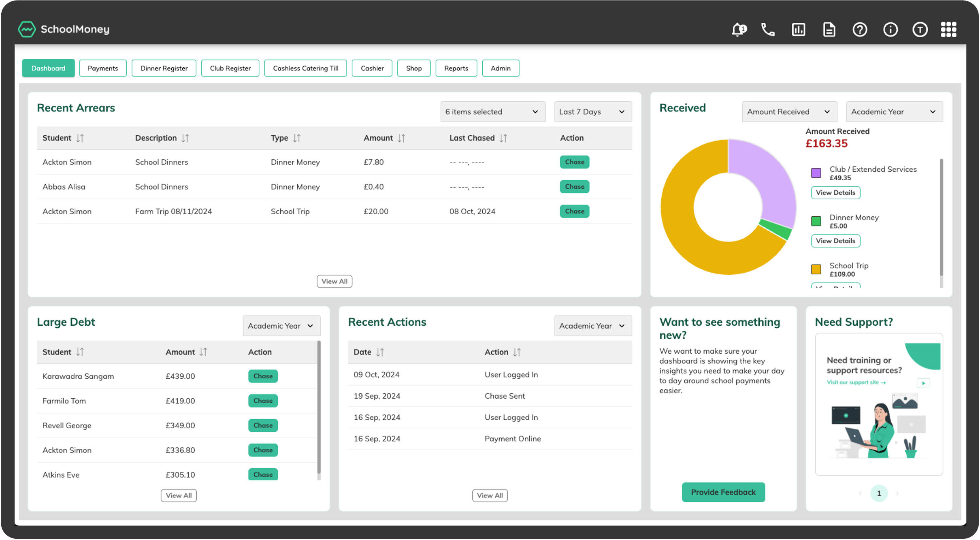View Details for Dinner Money

tap(835, 241)
